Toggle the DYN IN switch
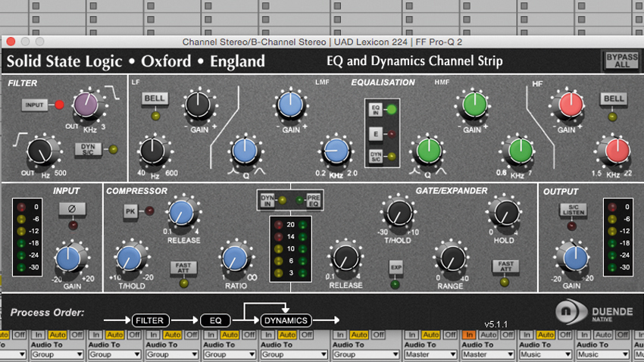 pyautogui.click(x=267, y=201)
